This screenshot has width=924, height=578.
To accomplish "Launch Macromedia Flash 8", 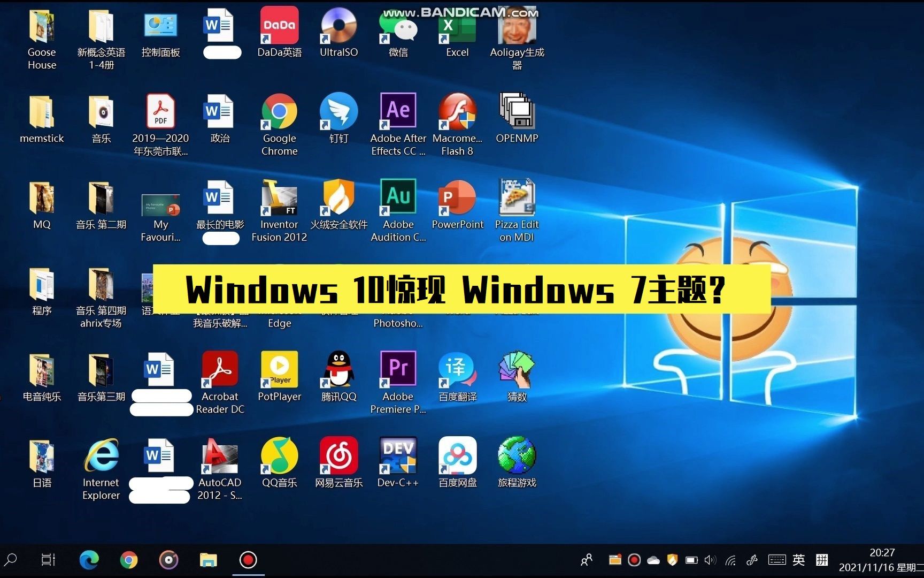I will pos(457,125).
